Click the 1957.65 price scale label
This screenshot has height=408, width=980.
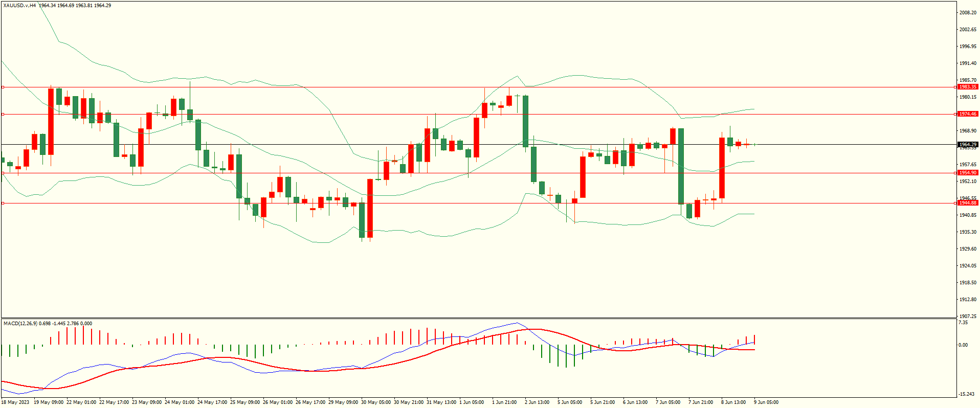point(968,165)
